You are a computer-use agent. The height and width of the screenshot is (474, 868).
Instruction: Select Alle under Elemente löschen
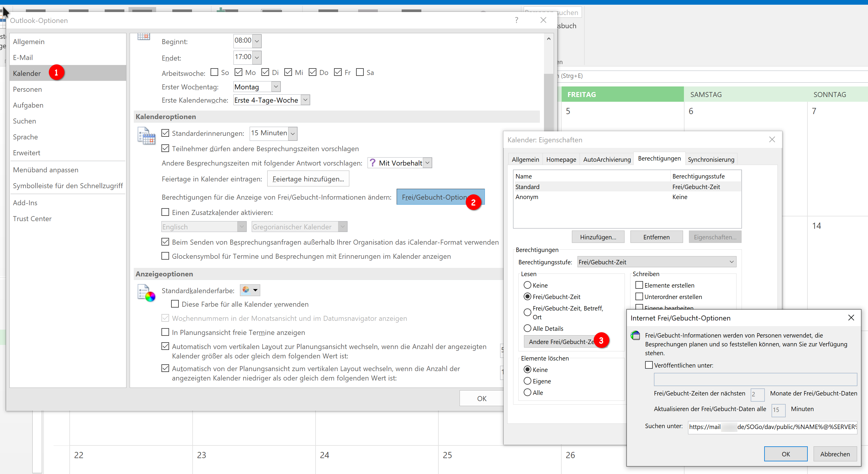[527, 392]
